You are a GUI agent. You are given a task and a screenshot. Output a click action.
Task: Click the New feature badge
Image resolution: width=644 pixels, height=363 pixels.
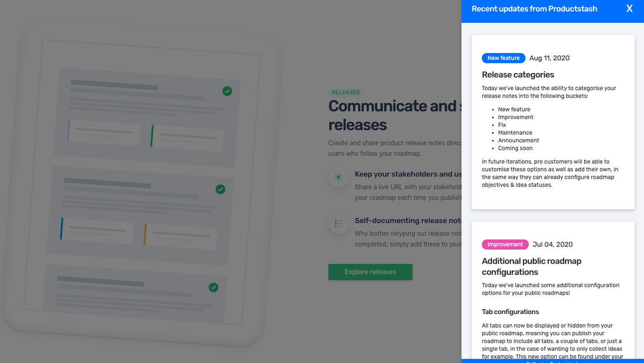pyautogui.click(x=504, y=58)
